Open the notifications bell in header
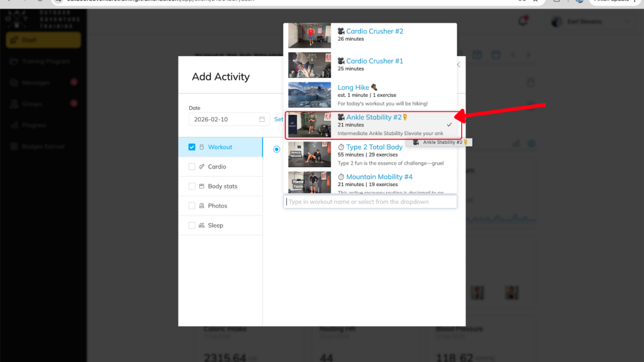This screenshot has height=362, width=644. (523, 21)
